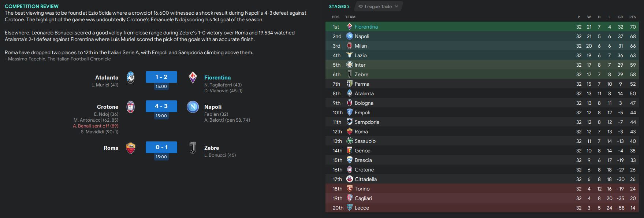This screenshot has height=218, width=644.
Task: Click the Fiorentina crest beside the 1-2 score
Action: [193, 78]
